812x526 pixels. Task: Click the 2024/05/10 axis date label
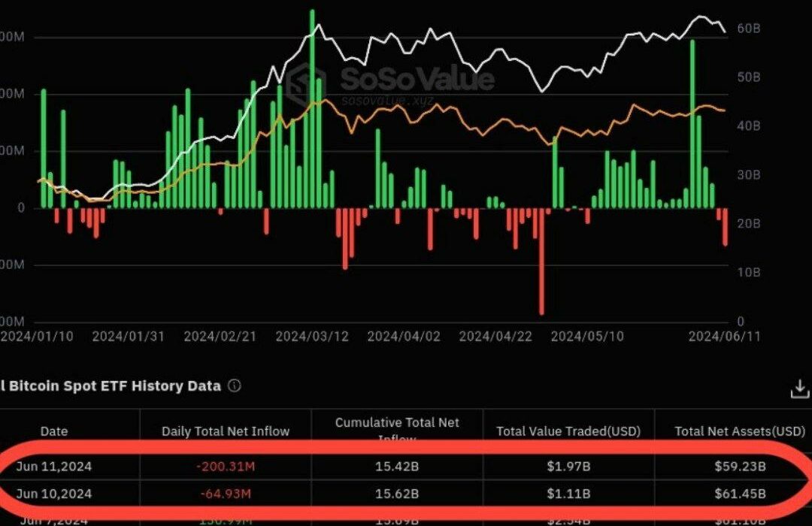(x=586, y=337)
